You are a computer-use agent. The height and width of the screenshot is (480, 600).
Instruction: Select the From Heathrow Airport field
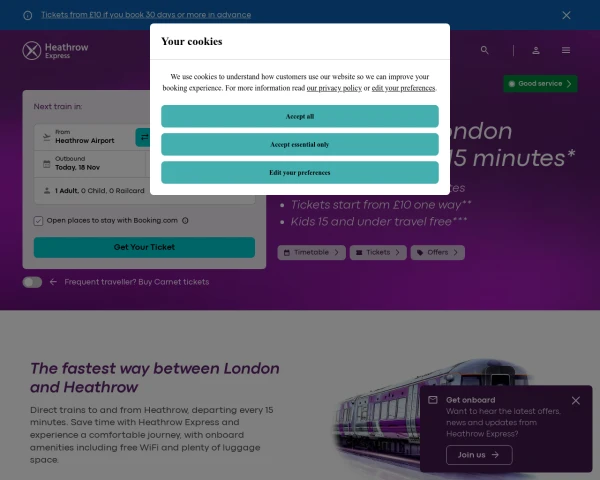[x=85, y=137]
